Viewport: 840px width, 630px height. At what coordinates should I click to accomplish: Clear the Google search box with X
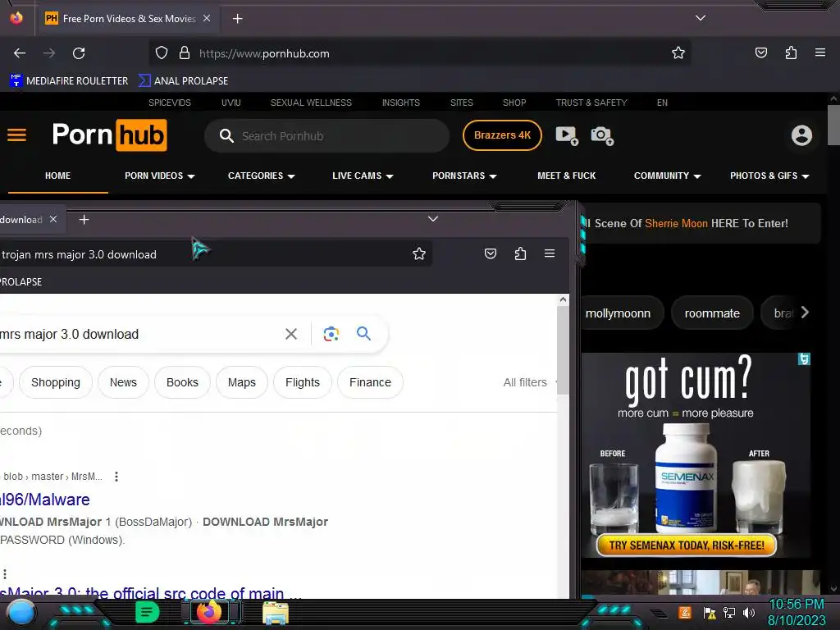coord(291,334)
